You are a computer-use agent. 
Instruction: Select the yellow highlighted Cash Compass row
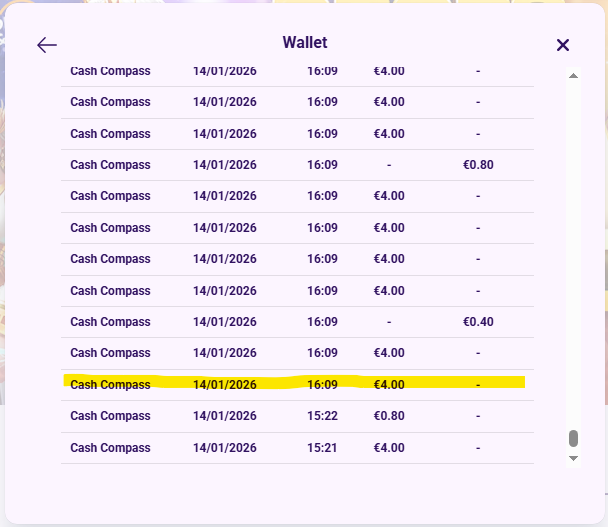[294, 384]
